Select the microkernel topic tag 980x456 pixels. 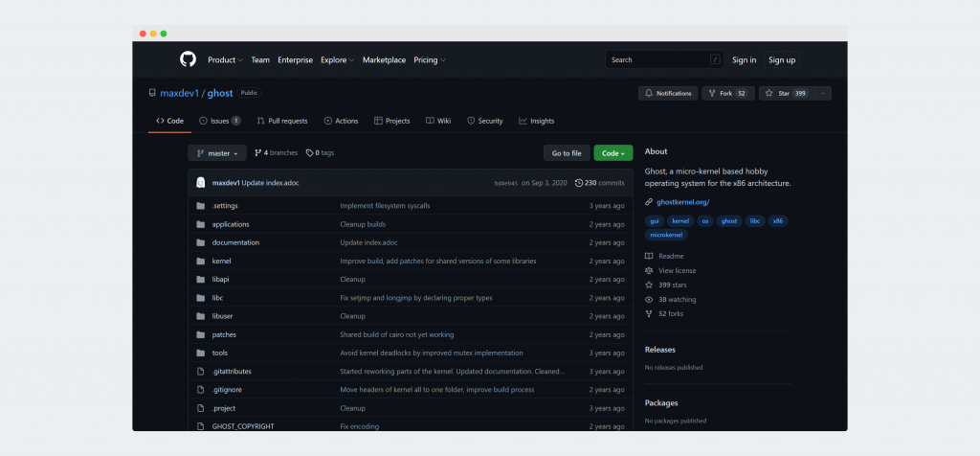666,235
